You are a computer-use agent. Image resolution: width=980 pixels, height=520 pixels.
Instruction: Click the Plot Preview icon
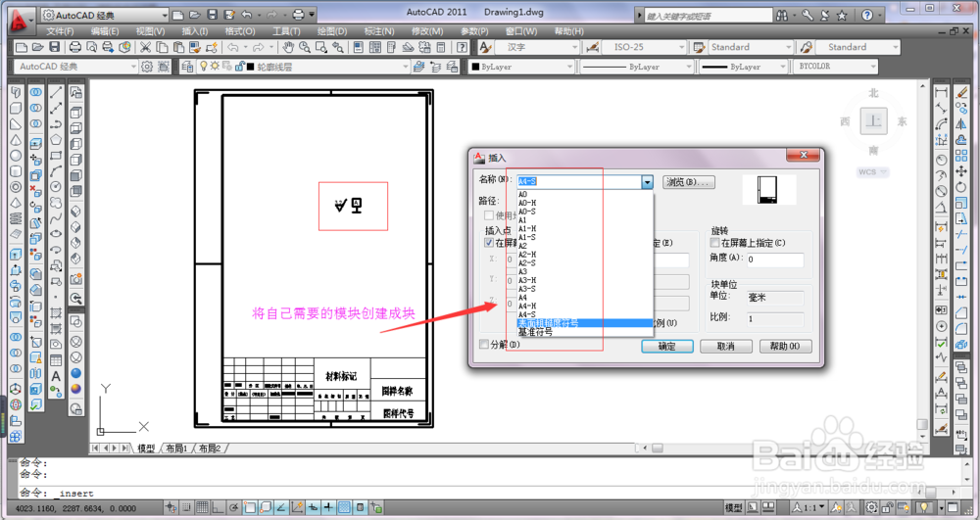coord(92,47)
